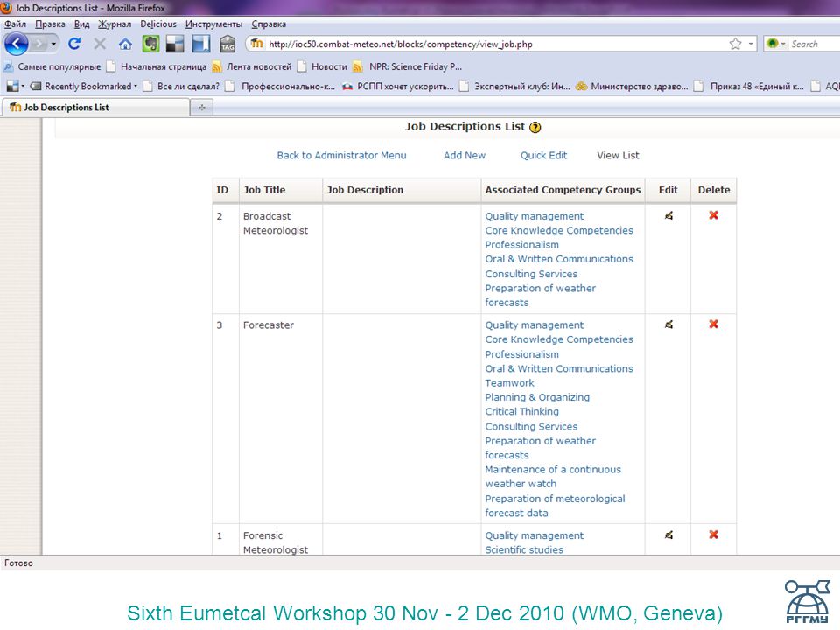Open Новости bookmark
Image resolution: width=840 pixels, height=630 pixels.
(x=323, y=67)
